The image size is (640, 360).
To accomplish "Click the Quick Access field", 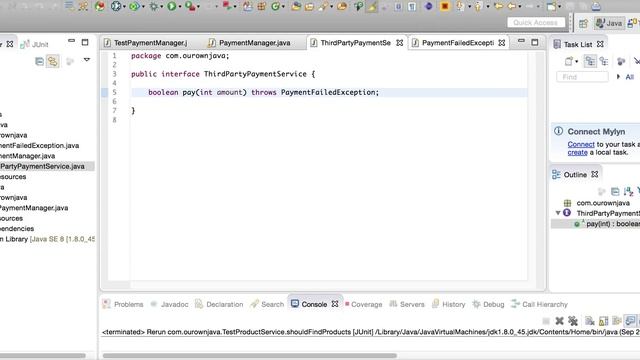I will 536,22.
